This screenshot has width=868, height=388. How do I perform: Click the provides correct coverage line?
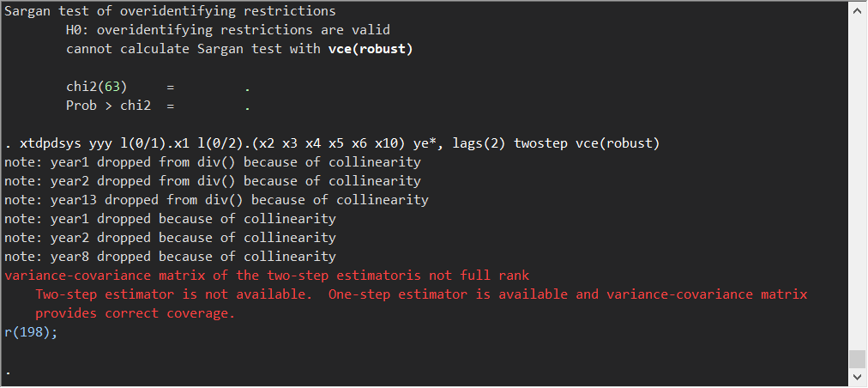(x=135, y=313)
